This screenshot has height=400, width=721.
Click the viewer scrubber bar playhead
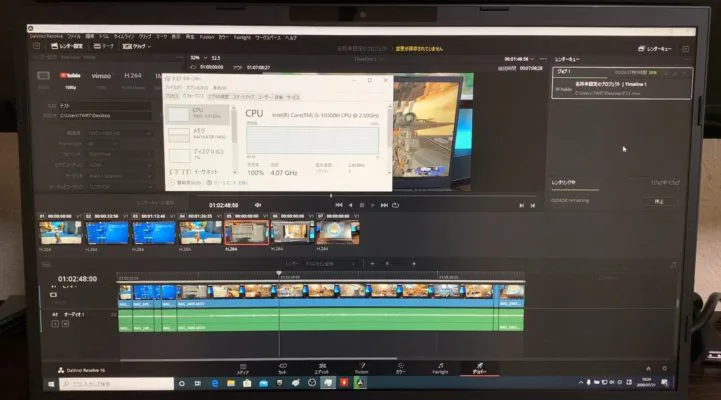point(331,196)
